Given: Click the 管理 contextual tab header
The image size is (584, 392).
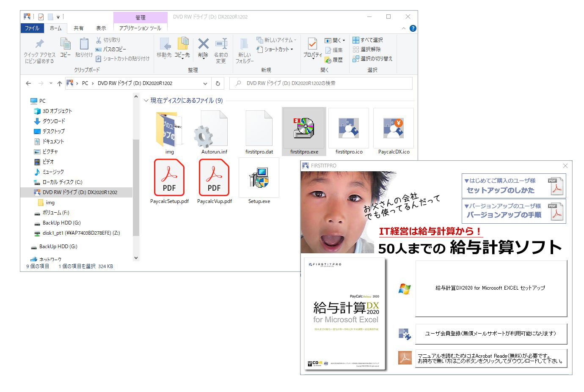Looking at the screenshot, I should tap(140, 17).
